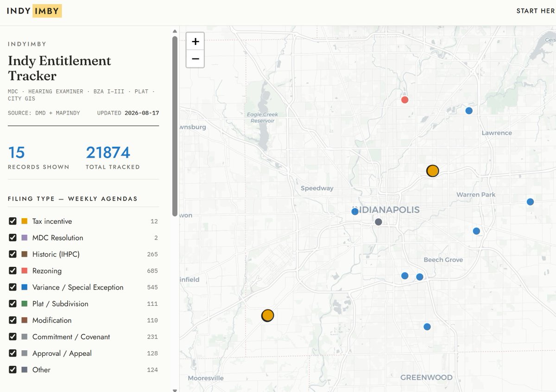
Task: Click the orange Tax incentive color swatch
Action: (25, 221)
